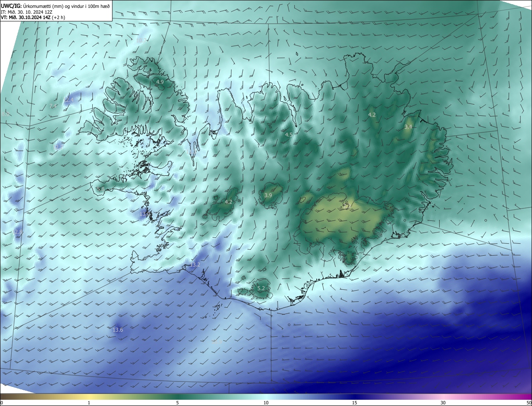Click the 3.4 value label in east Iceland
The height and width of the screenshot is (406, 532).
[x=408, y=127]
